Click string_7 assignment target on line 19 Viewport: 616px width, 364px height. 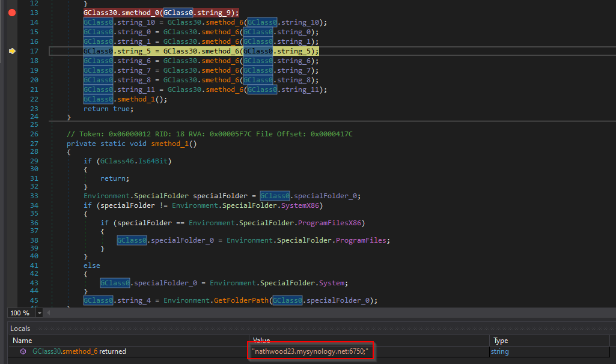click(x=134, y=70)
